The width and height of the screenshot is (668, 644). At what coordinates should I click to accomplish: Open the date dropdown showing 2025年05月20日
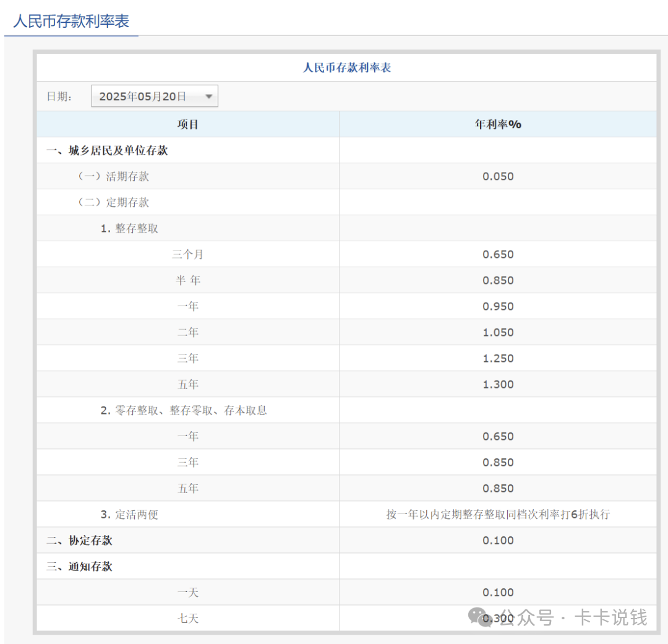point(154,97)
